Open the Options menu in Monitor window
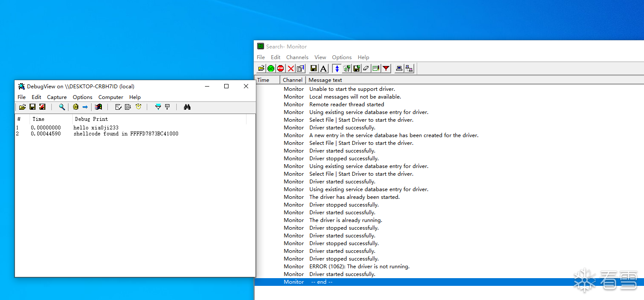 (342, 57)
